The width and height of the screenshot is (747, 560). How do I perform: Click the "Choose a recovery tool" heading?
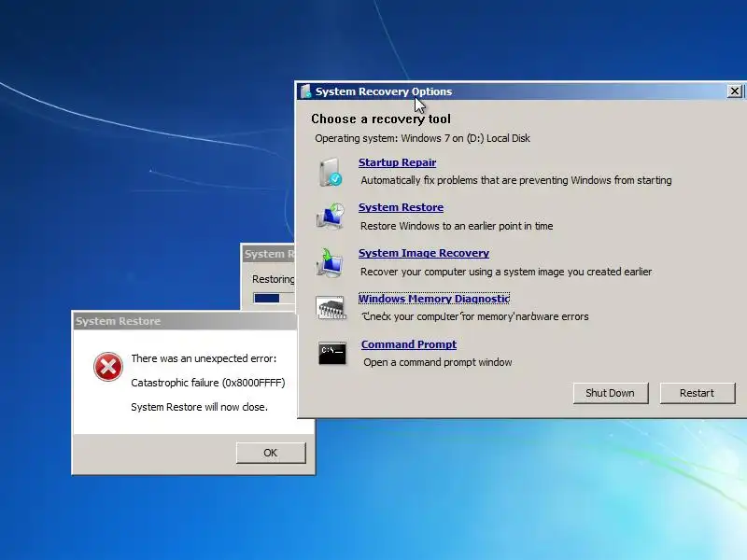(x=381, y=119)
